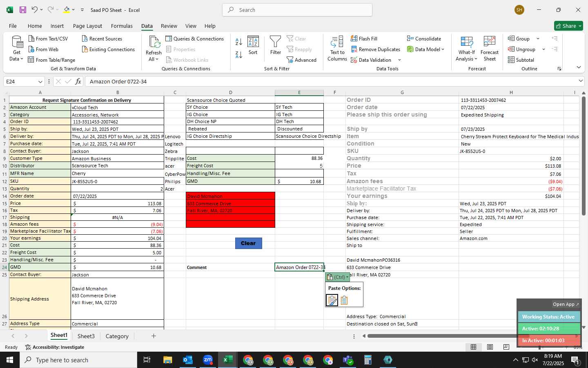The height and width of the screenshot is (368, 588).
Task: Switch to the Review tab
Action: (x=169, y=26)
